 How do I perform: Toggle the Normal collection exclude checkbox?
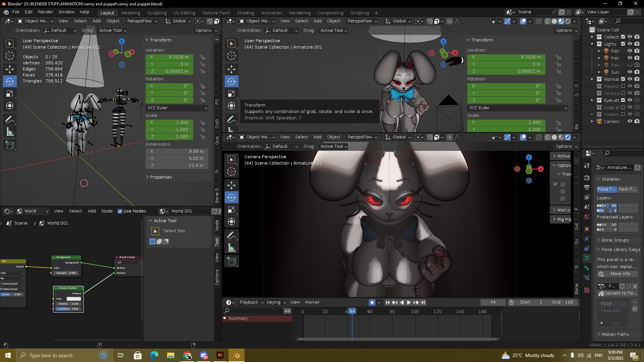tap(623, 79)
